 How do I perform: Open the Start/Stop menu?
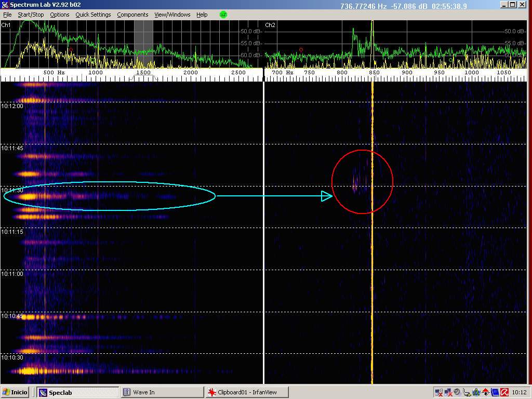(31, 15)
